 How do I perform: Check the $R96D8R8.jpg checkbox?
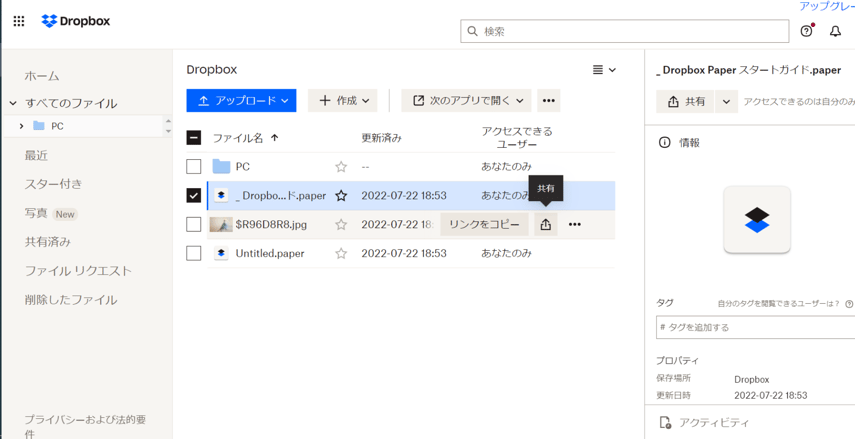(x=194, y=224)
